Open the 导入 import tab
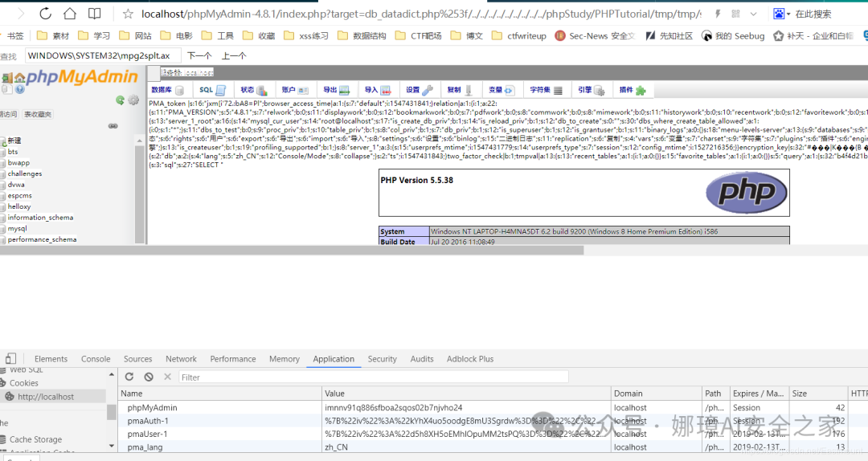868x461 pixels. point(378,90)
